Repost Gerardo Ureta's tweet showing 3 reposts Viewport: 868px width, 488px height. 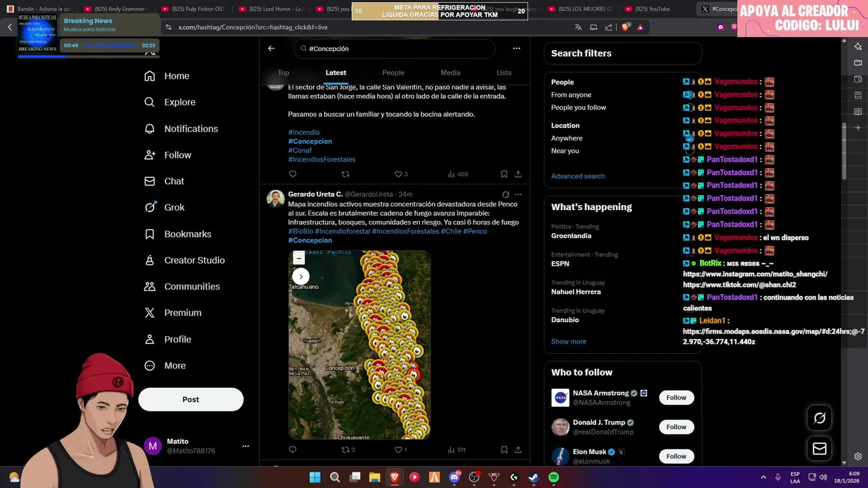coord(348,449)
